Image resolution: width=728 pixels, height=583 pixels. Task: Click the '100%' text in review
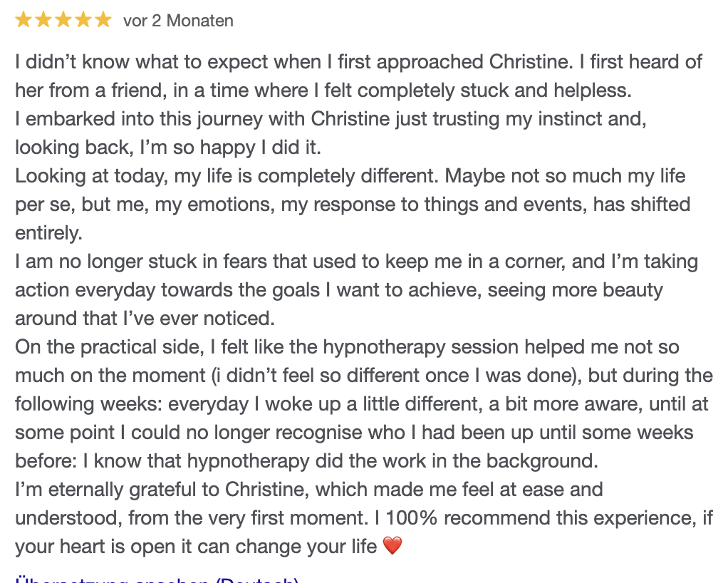(411, 517)
